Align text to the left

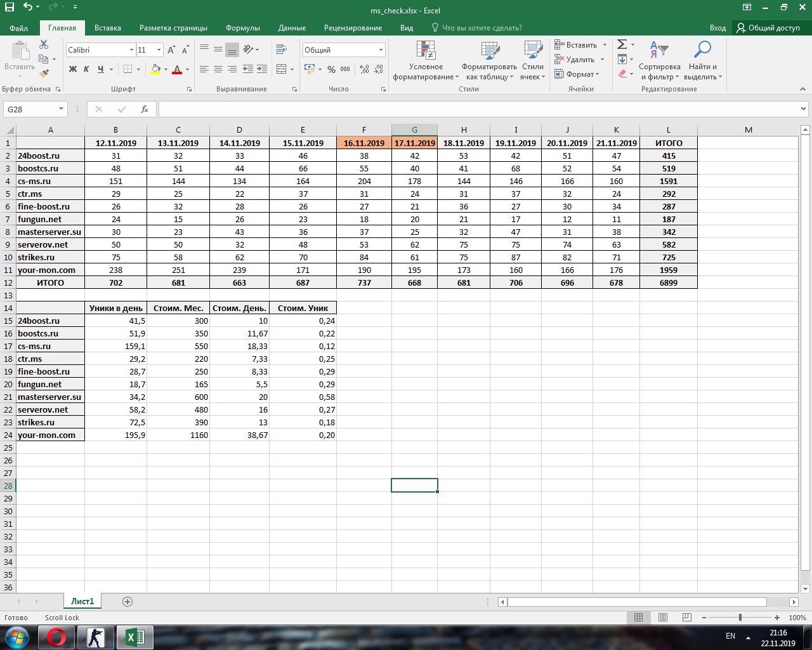(204, 69)
